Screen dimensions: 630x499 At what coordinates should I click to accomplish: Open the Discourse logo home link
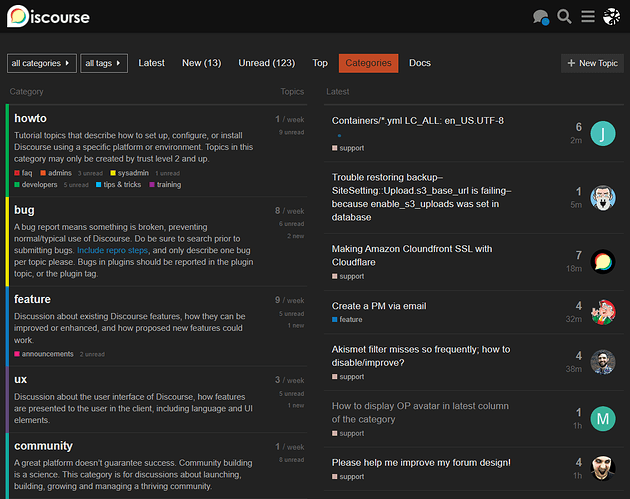click(x=48, y=16)
